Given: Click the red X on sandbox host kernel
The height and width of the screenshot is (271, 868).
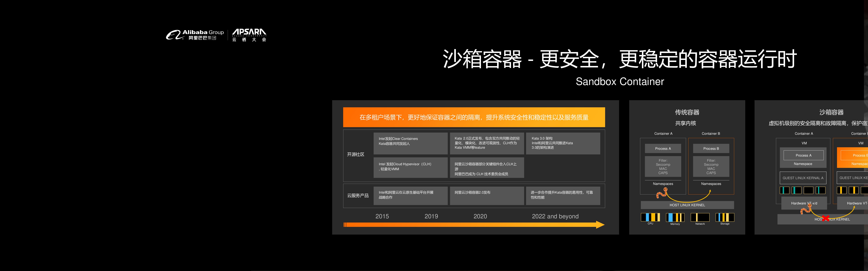Looking at the screenshot, I should pyautogui.click(x=826, y=219).
